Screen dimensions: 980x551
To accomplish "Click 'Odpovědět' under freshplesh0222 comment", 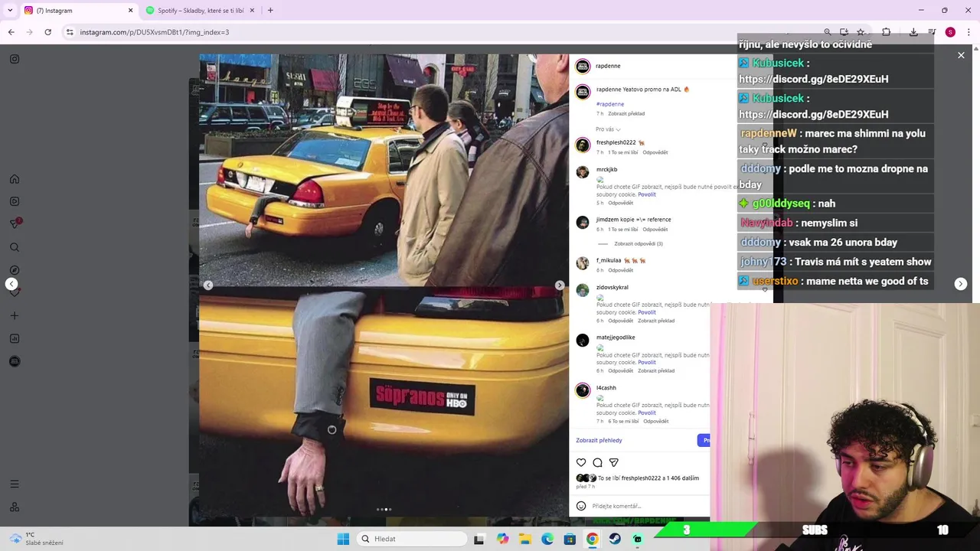I will point(655,152).
